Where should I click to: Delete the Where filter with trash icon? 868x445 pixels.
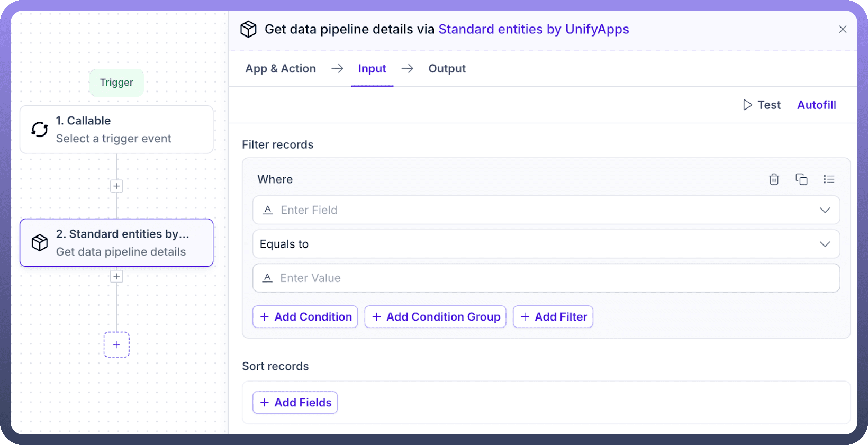point(774,179)
